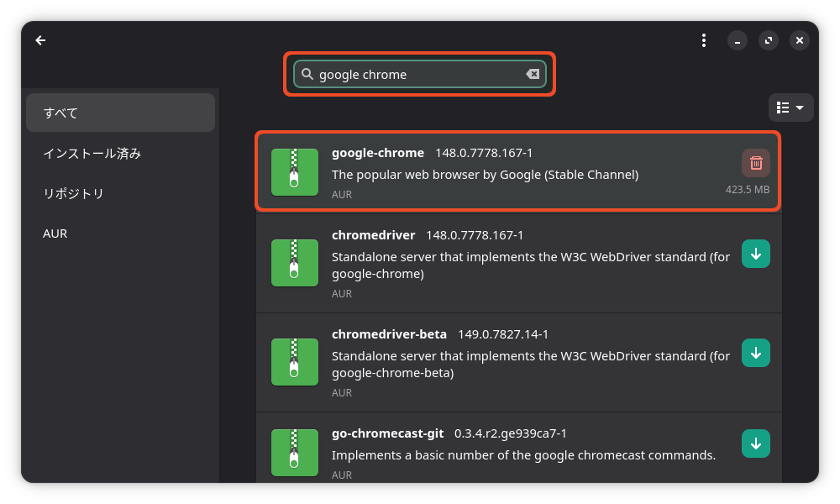Select the インストール済み category

[120, 153]
